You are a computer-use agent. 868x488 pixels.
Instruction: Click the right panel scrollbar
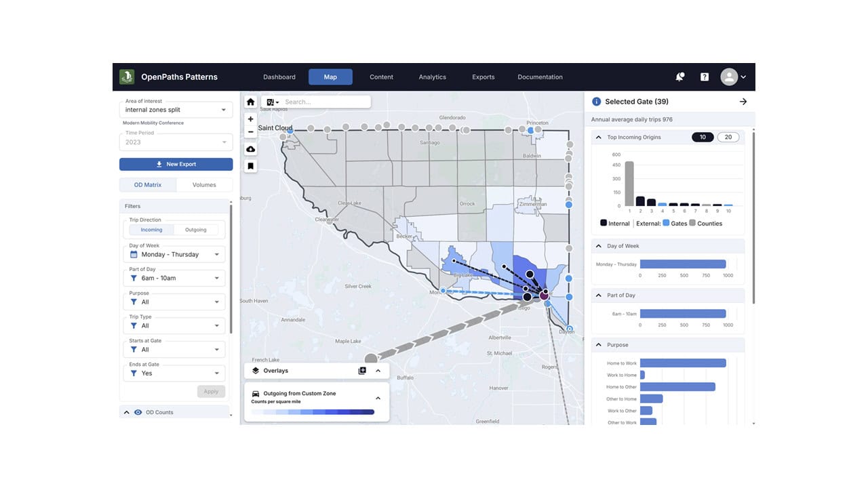(753, 217)
